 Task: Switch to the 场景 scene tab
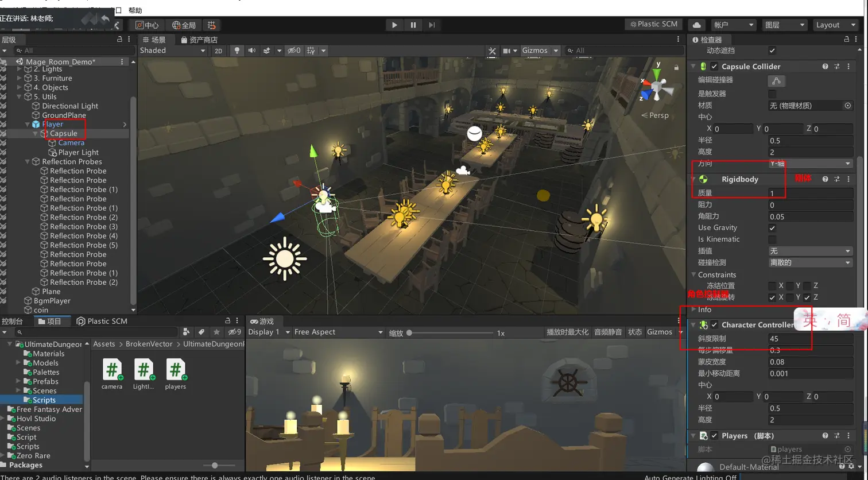154,40
